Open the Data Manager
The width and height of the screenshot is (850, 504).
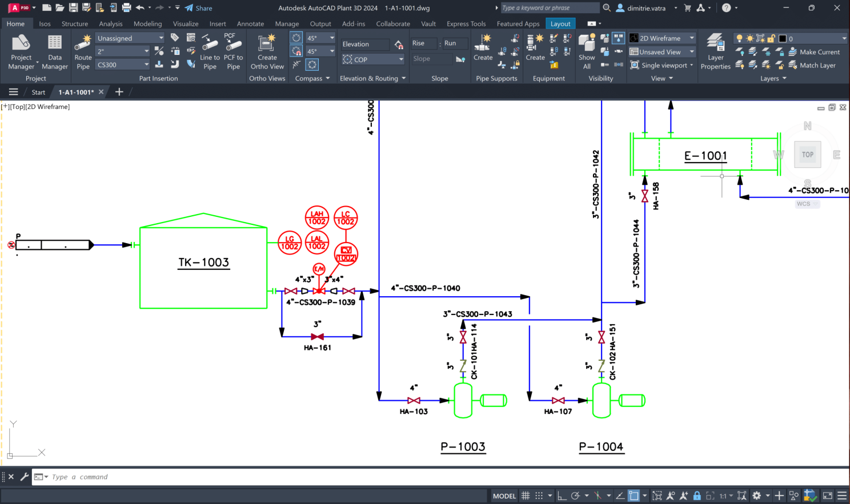pyautogui.click(x=55, y=51)
